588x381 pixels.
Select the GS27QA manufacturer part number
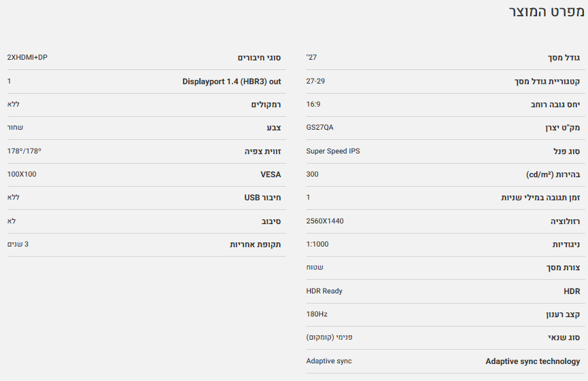(x=319, y=128)
